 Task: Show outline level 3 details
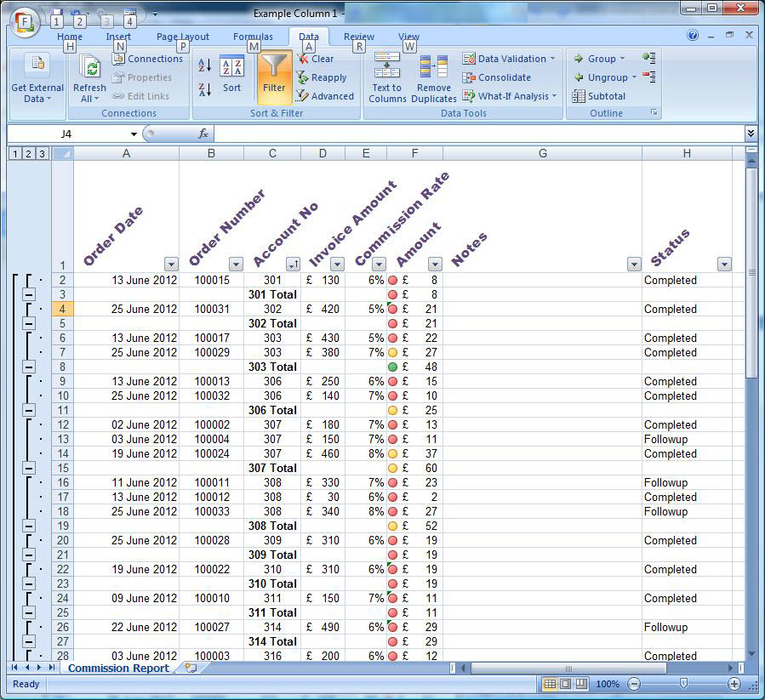[42, 154]
